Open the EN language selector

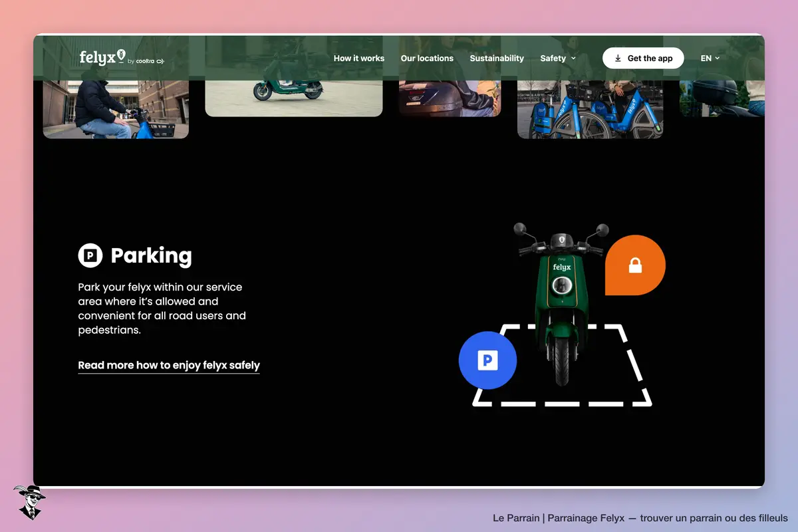click(710, 59)
